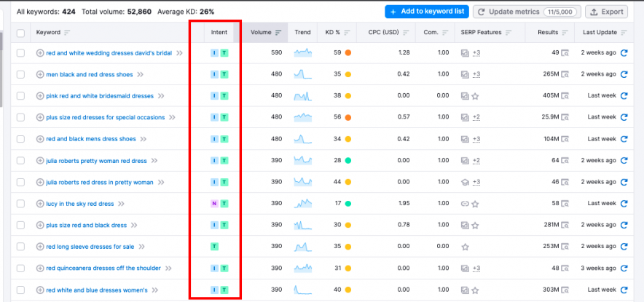Open trend chart for 'red white and blue dresses women's'
The height and width of the screenshot is (302, 644).
303,290
